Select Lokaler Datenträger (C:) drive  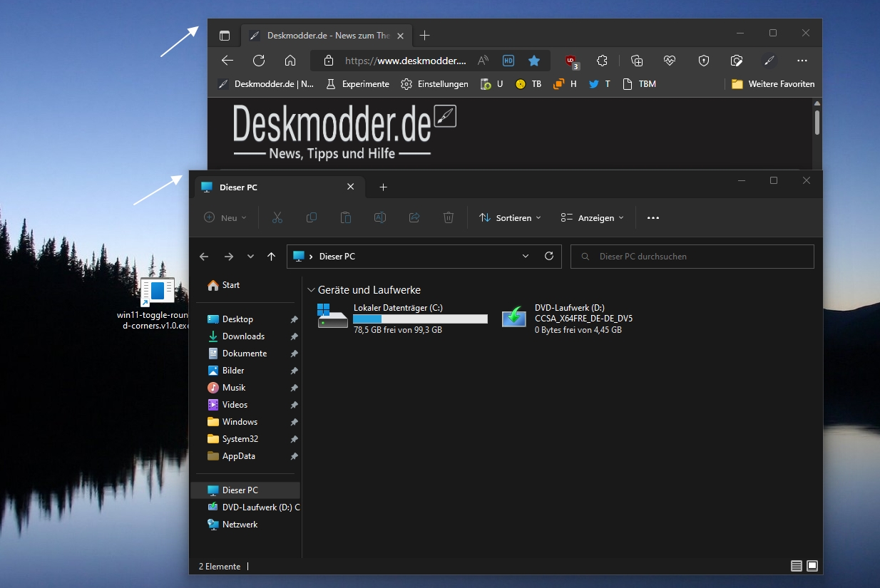(x=403, y=319)
